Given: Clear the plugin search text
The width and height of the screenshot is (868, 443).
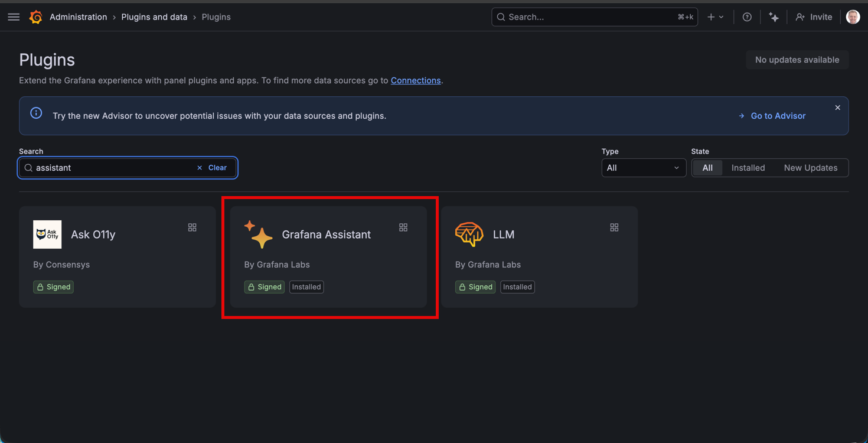Looking at the screenshot, I should [212, 168].
